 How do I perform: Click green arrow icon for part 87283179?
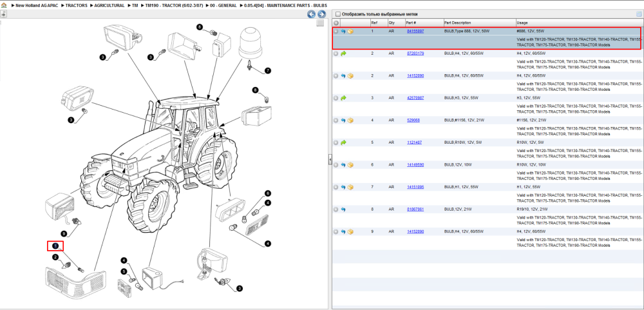(343, 53)
